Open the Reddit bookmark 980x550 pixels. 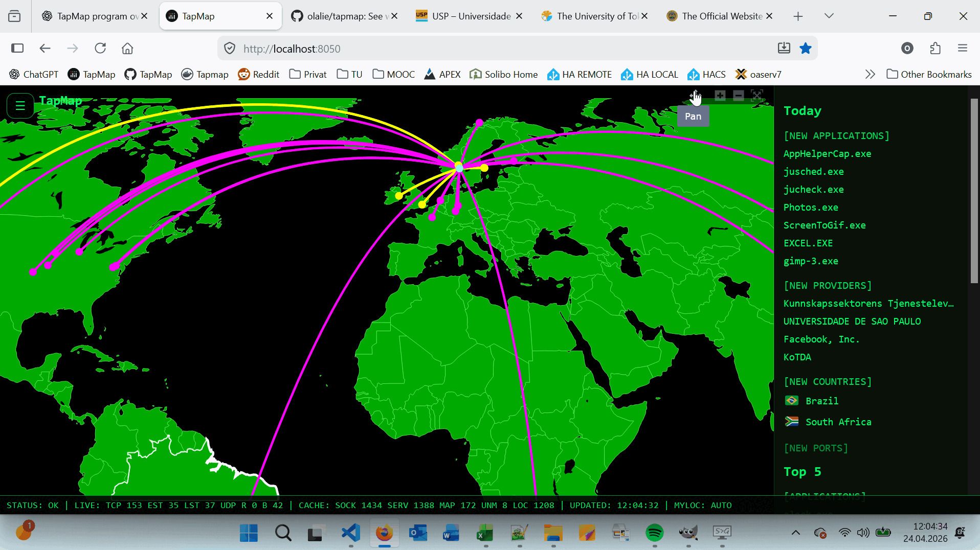click(x=259, y=74)
